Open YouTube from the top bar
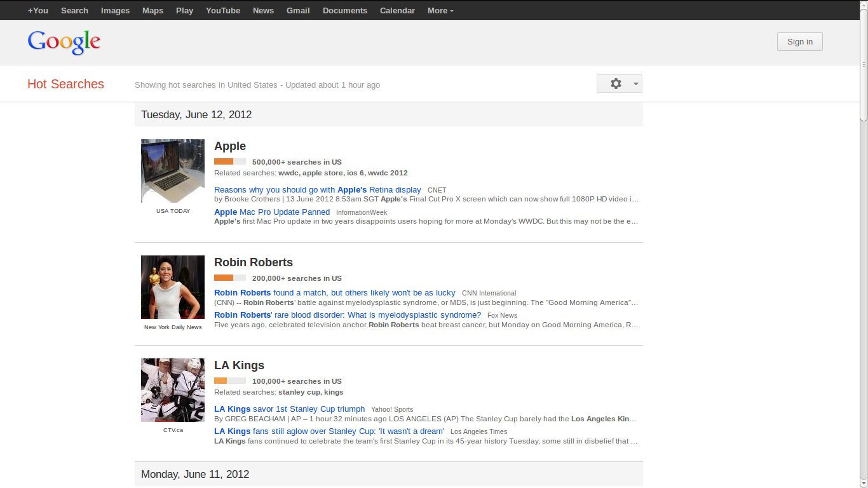The height and width of the screenshot is (488, 868). click(x=223, y=10)
